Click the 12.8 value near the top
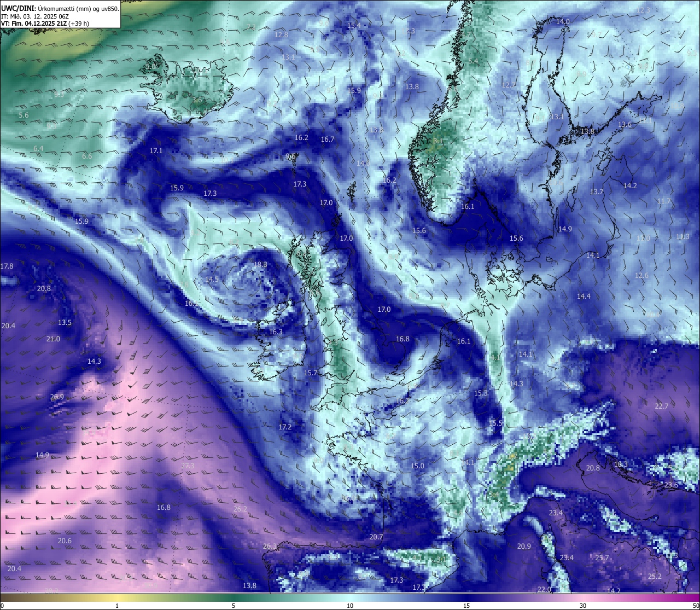Screen dimensions: 700x610 coord(281,34)
